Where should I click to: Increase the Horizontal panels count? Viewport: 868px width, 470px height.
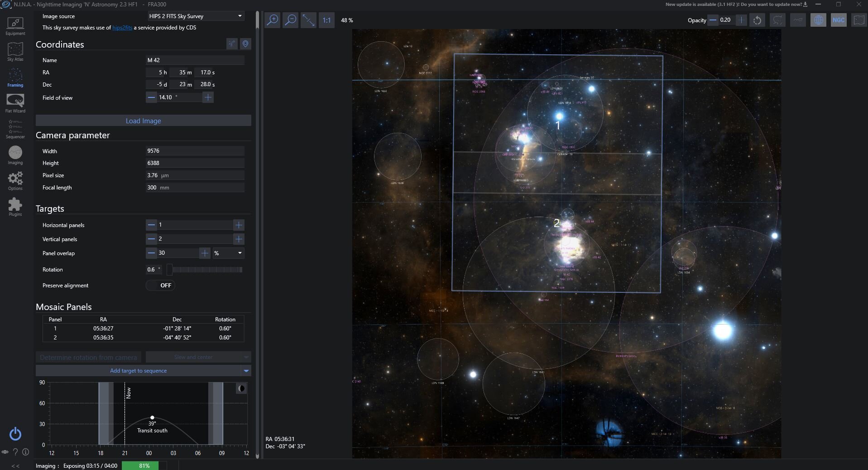pyautogui.click(x=239, y=225)
